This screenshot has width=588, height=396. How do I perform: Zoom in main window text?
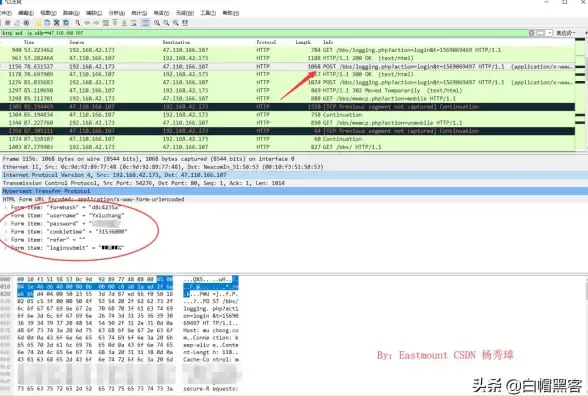(157, 23)
